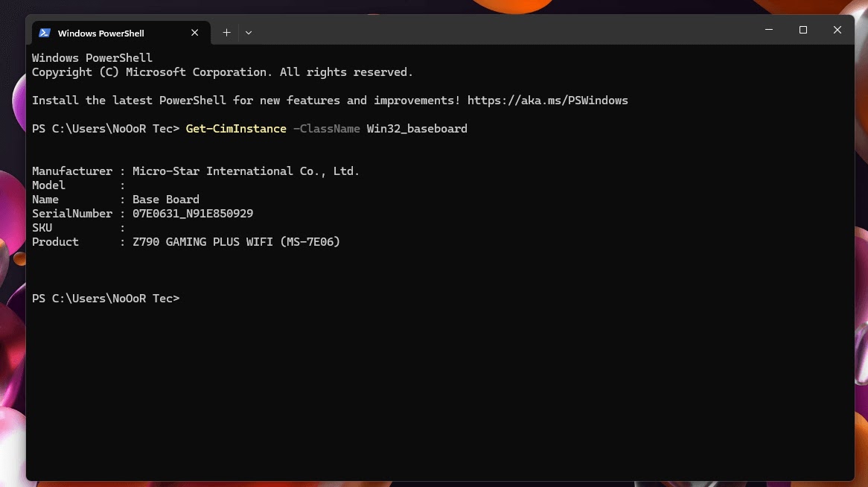The height and width of the screenshot is (487, 868).
Task: Select the Windows PowerShell tab
Action: click(x=121, y=33)
